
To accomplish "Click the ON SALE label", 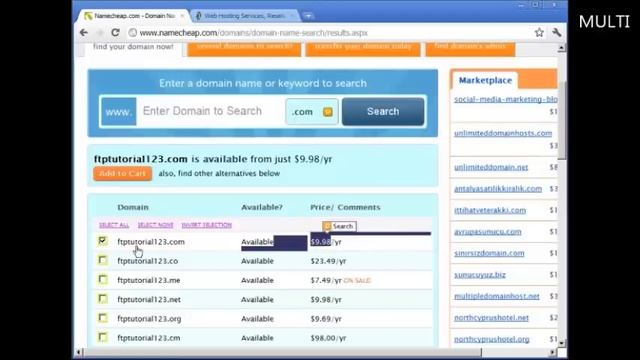I will click(357, 280).
